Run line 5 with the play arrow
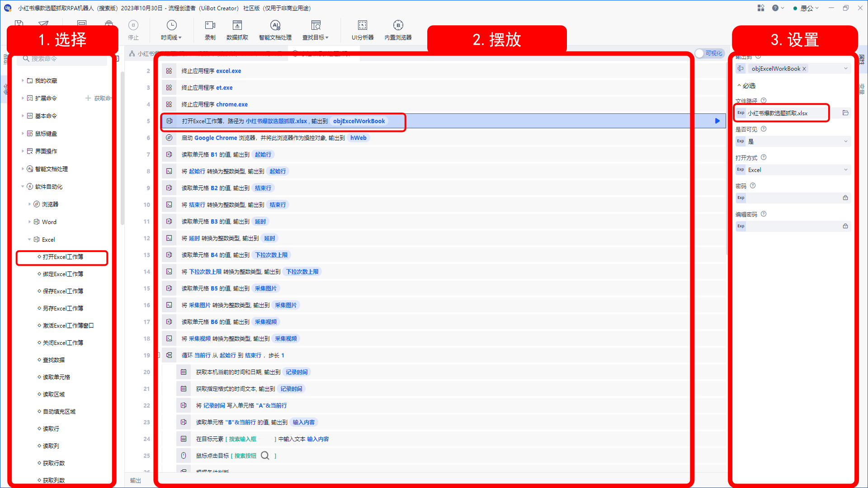 [x=717, y=121]
